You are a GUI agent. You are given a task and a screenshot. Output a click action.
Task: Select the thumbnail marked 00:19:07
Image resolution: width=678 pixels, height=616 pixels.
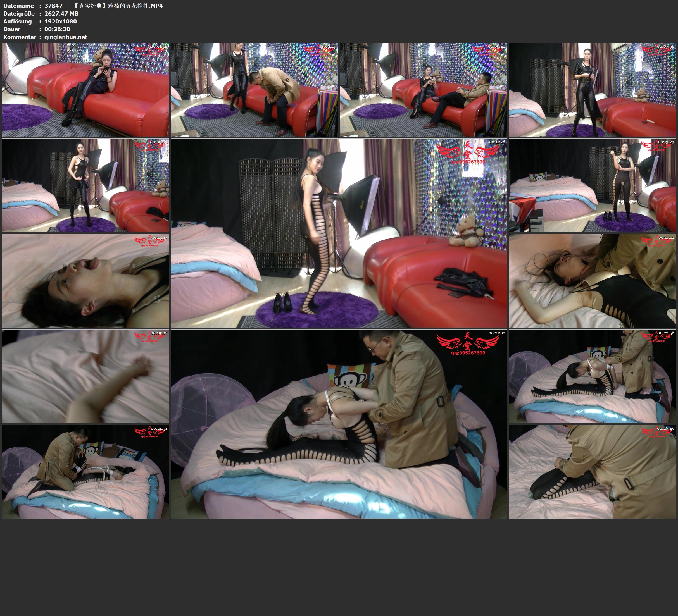pyautogui.click(x=85, y=376)
